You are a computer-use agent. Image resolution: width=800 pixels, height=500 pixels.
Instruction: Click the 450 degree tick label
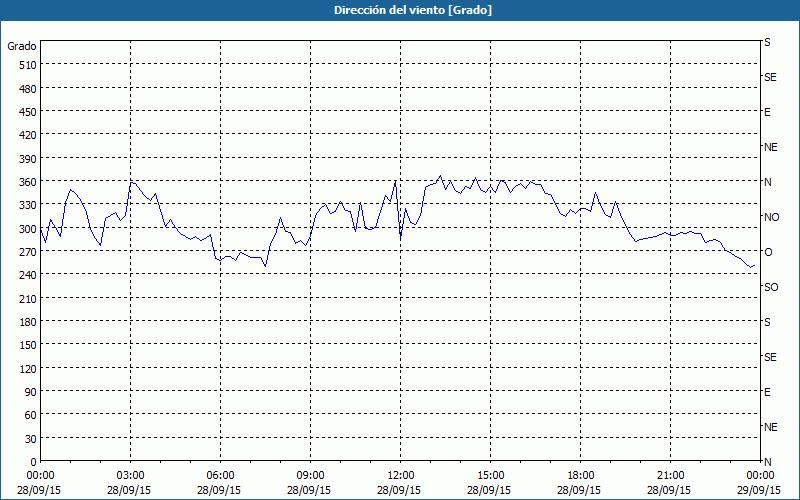(x=28, y=112)
